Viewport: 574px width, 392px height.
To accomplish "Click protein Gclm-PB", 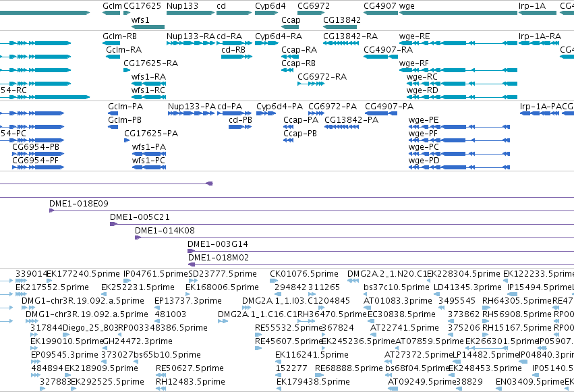I will pyautogui.click(x=113, y=127).
